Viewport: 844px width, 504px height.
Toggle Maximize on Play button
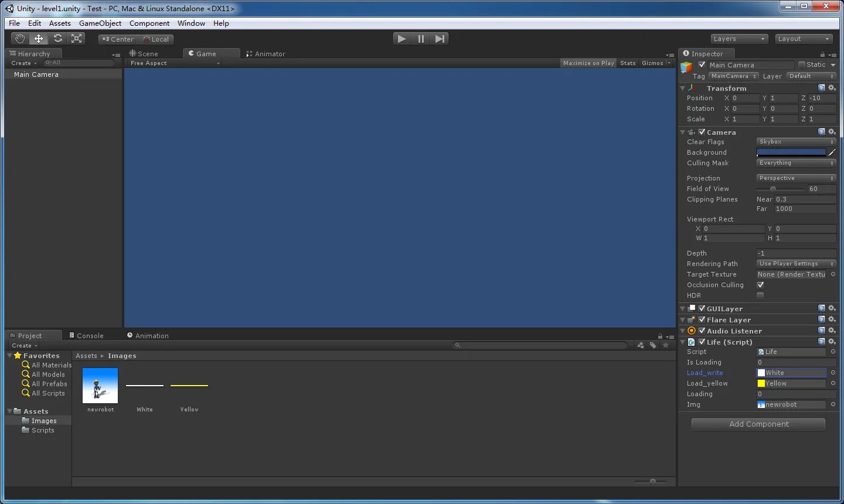[588, 63]
